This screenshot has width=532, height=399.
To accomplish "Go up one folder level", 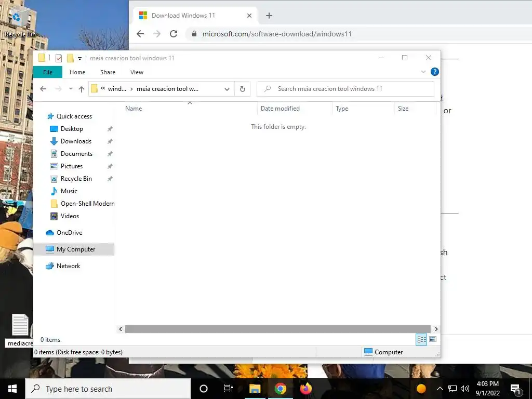I will (82, 89).
